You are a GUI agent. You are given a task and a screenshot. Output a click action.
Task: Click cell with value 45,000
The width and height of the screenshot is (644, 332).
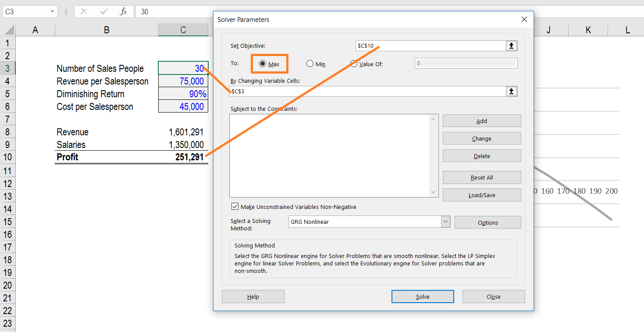[183, 106]
